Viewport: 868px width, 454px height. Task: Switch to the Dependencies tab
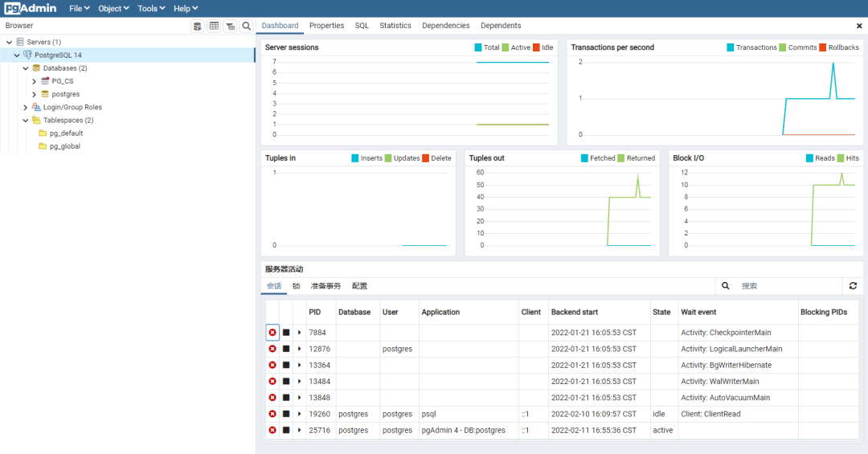pos(445,26)
